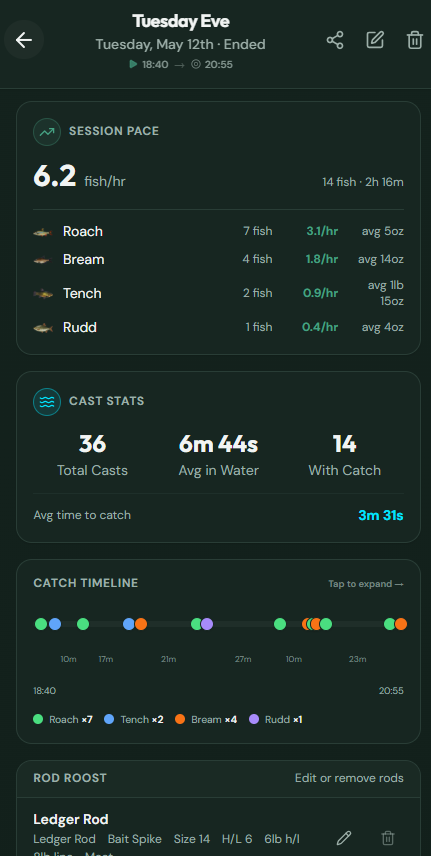This screenshot has height=856, width=431.
Task: Click Edit or remove rods
Action: (x=350, y=778)
